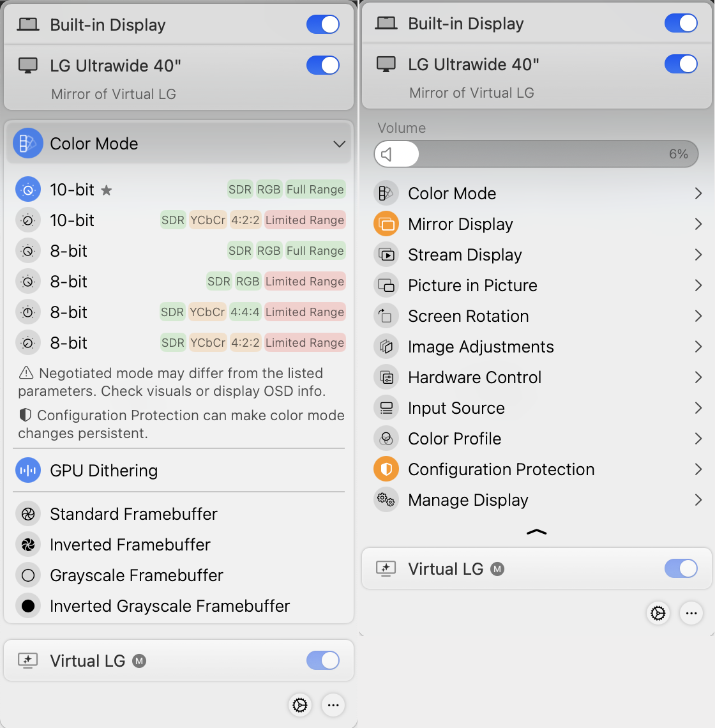Screen dimensions: 715x728
Task: Click the Hardware Control icon
Action: coord(386,377)
